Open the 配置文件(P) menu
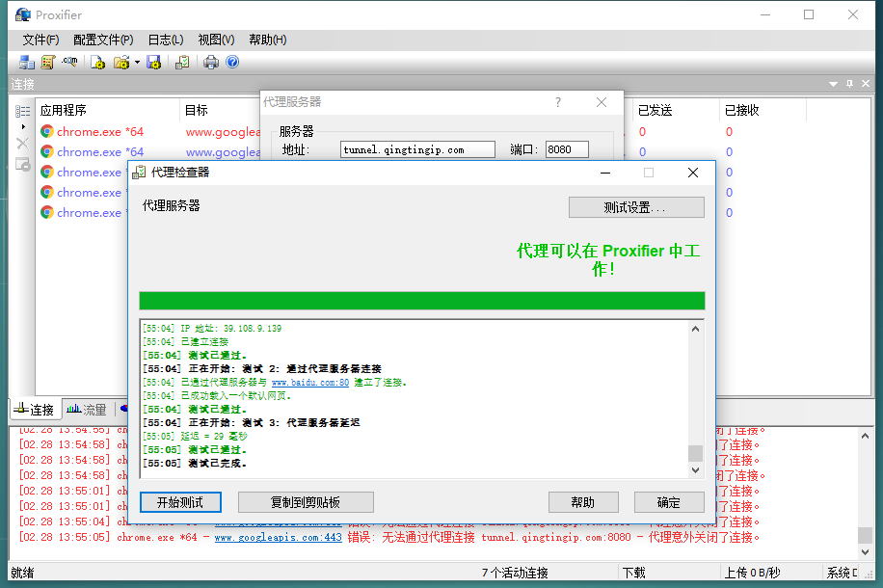The width and height of the screenshot is (883, 588). pyautogui.click(x=103, y=40)
